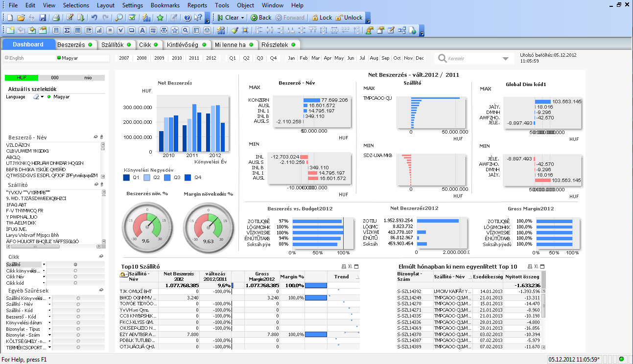
Task: Open the Edit Script editor icon
Action: click(70, 18)
